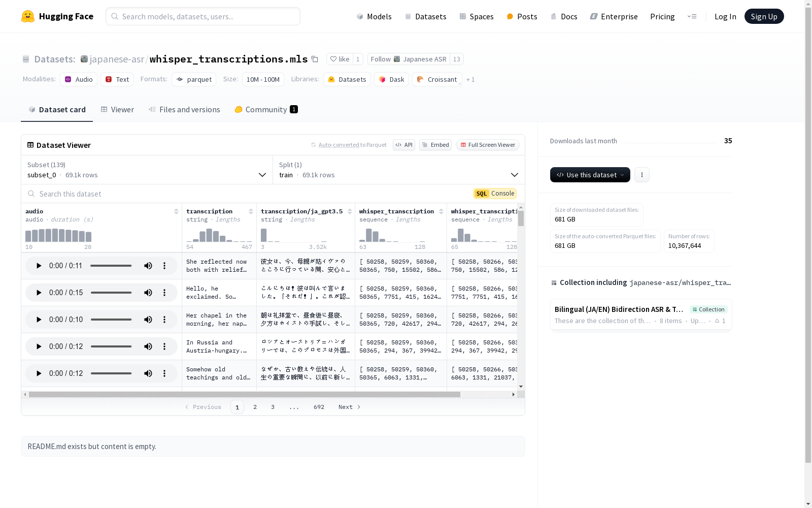Click the Sign Up button

pos(764,16)
